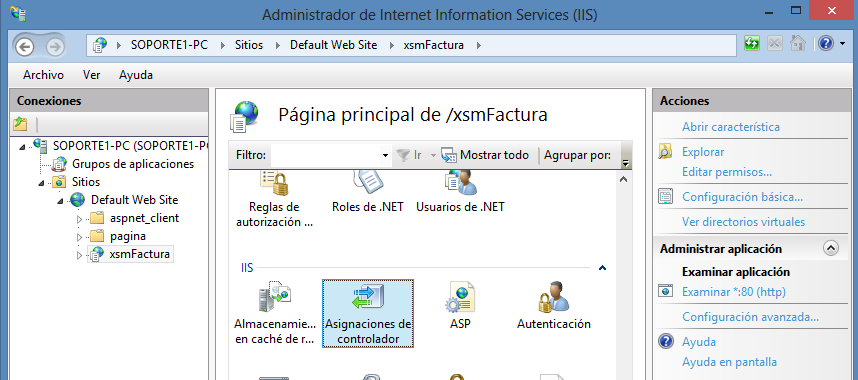
Task: Select the Sitios tree item
Action: (x=86, y=182)
